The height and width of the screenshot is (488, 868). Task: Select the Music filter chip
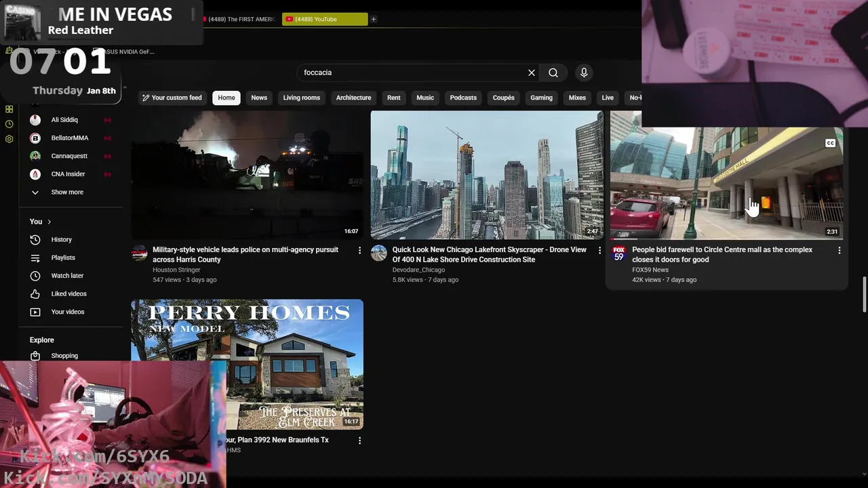[x=425, y=98]
